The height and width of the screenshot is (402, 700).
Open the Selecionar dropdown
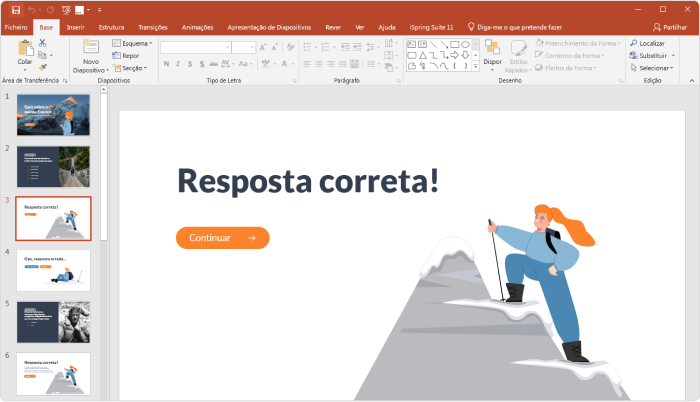point(652,68)
